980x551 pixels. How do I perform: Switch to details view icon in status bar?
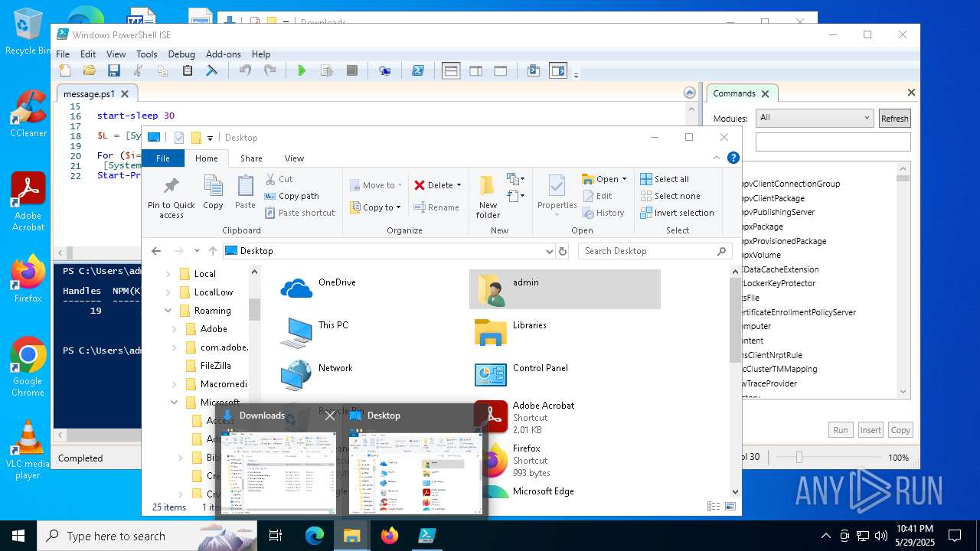714,507
